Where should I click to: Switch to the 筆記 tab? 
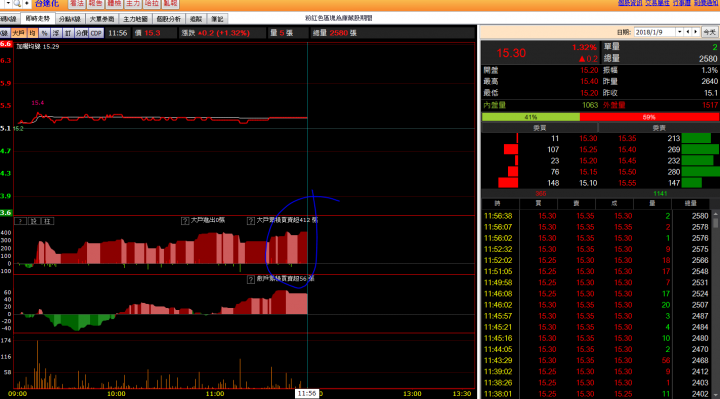(217, 19)
